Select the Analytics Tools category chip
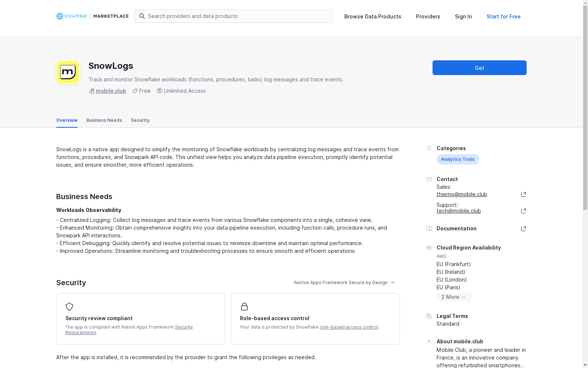 click(458, 159)
